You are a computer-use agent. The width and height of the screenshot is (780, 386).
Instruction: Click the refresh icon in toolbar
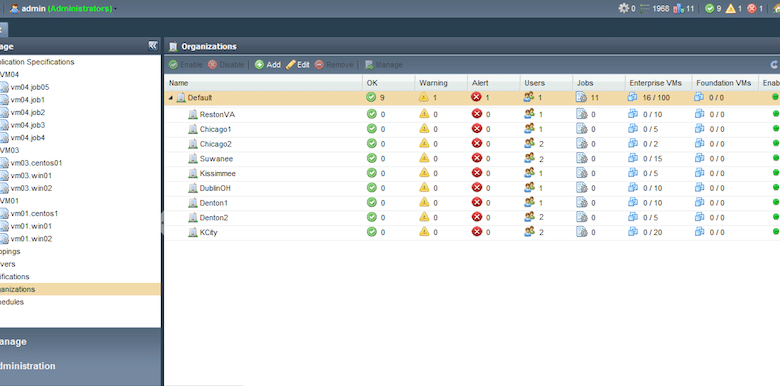pyautogui.click(x=775, y=65)
